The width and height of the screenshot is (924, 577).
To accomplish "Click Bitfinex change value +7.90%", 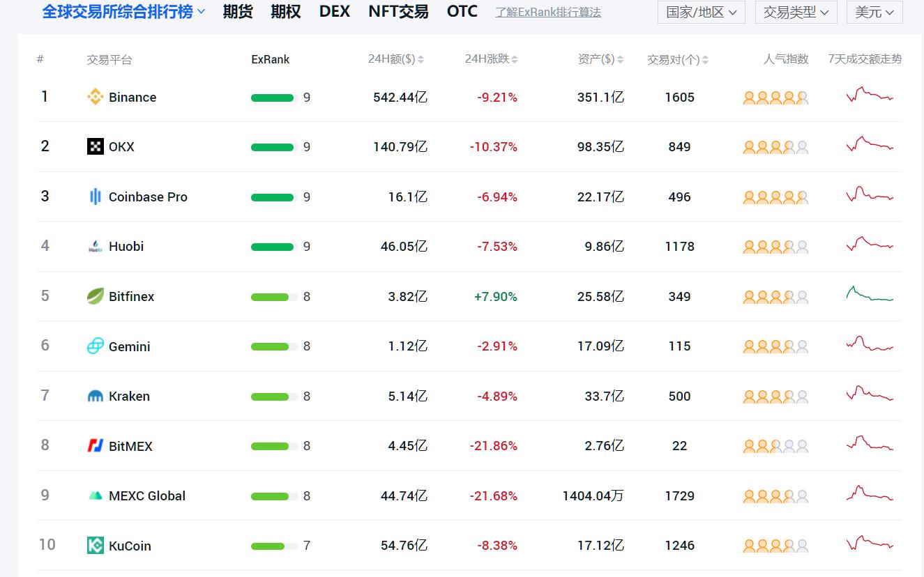I will [496, 296].
